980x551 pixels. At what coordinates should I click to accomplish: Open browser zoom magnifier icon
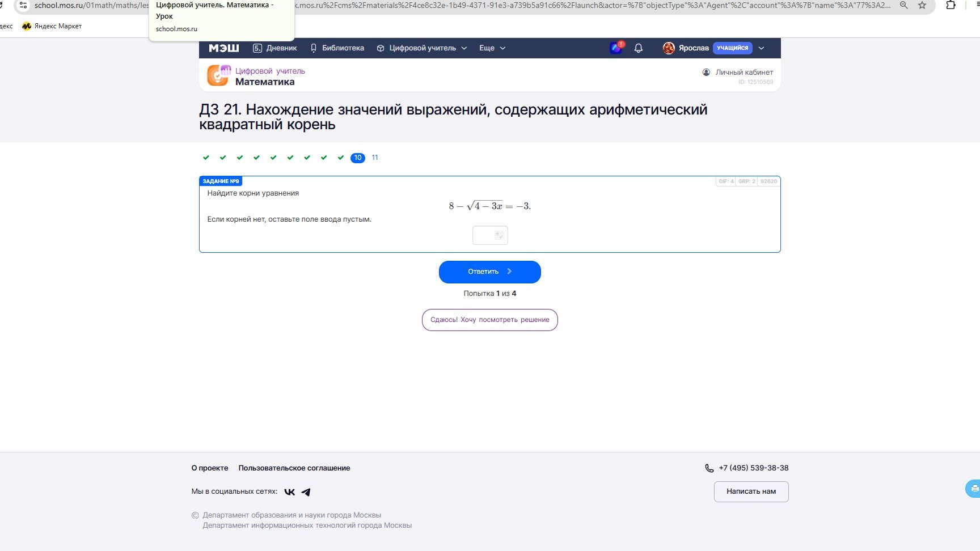pos(904,5)
